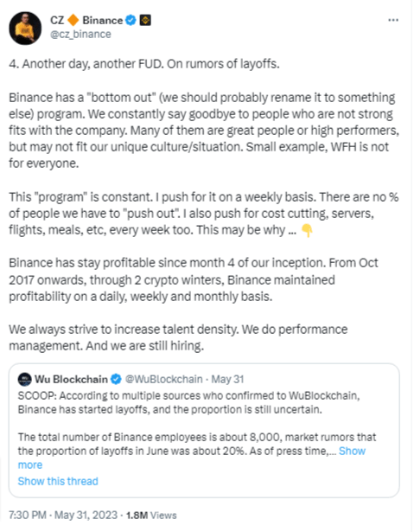Open the Wu Blockchain display name

click(x=71, y=379)
